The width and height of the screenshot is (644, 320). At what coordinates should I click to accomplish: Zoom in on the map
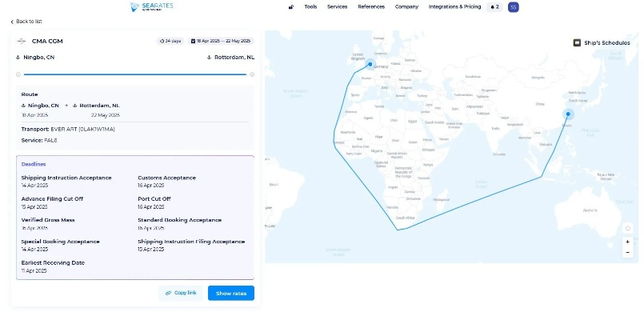627,242
